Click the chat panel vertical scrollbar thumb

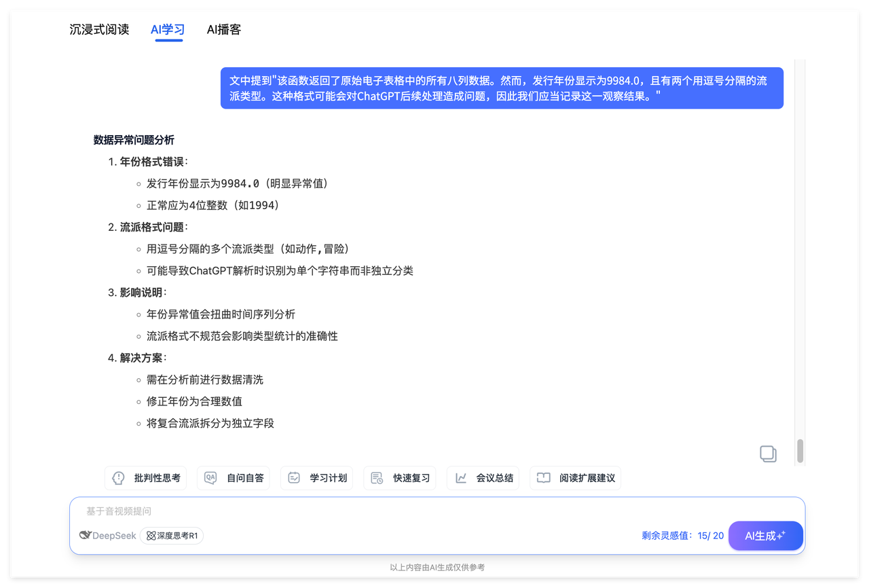pyautogui.click(x=800, y=451)
